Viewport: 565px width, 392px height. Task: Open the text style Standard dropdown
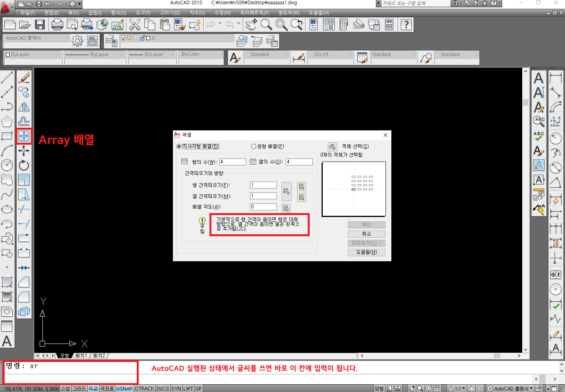(x=267, y=55)
